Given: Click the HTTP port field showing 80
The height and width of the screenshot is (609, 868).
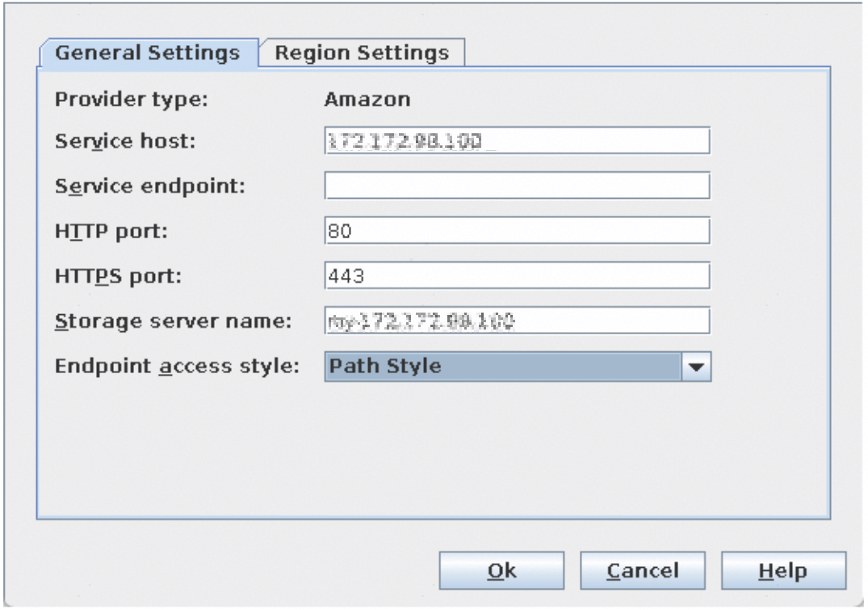Looking at the screenshot, I should (x=517, y=231).
